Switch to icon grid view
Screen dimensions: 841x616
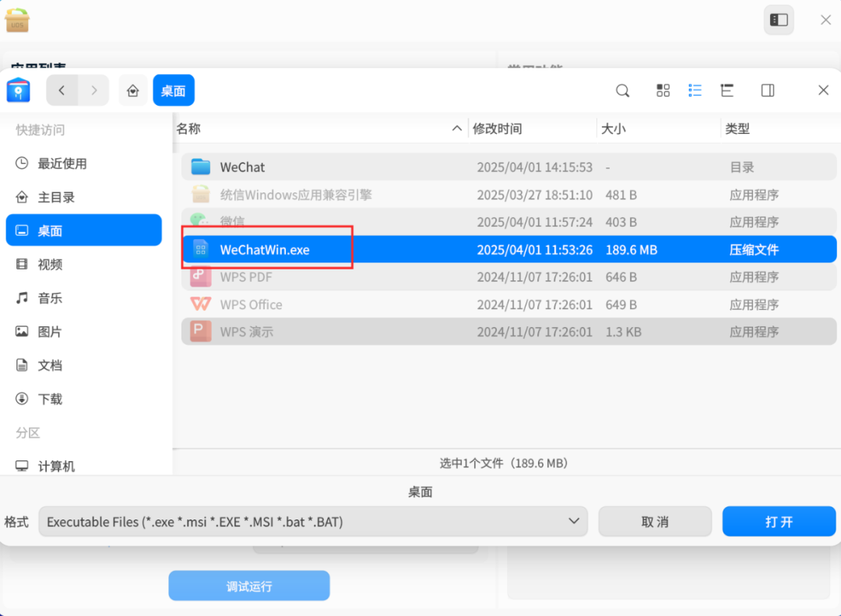(663, 90)
